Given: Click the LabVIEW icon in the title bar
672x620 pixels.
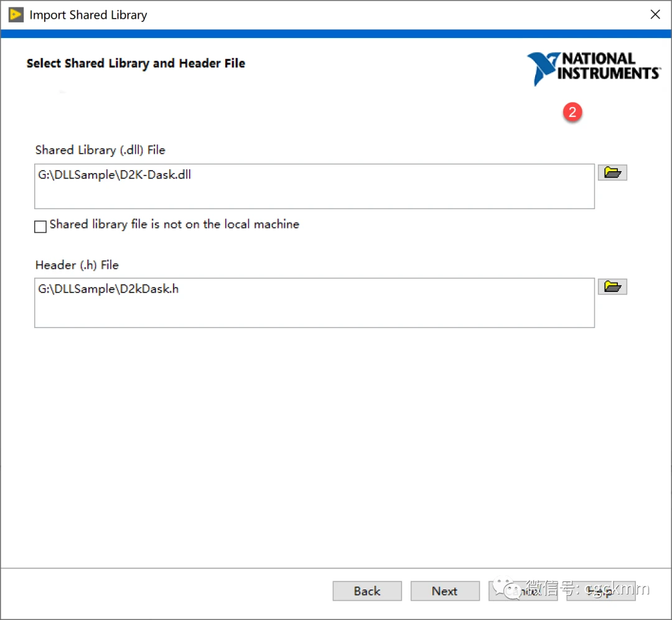Looking at the screenshot, I should pyautogui.click(x=16, y=14).
